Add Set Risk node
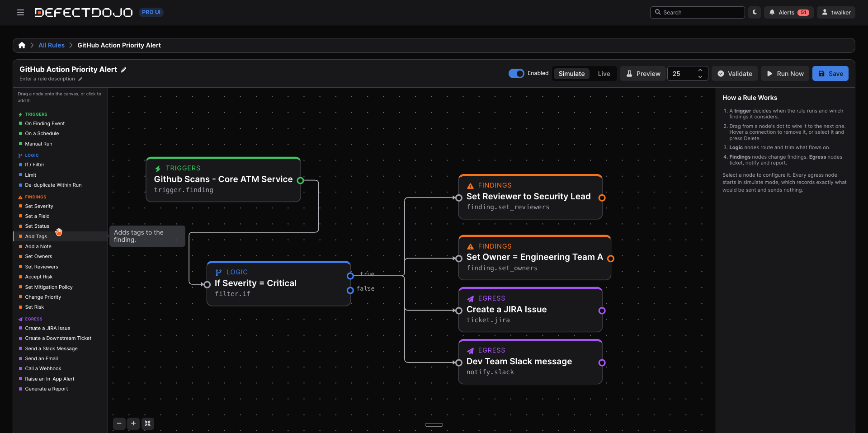 pyautogui.click(x=61, y=307)
